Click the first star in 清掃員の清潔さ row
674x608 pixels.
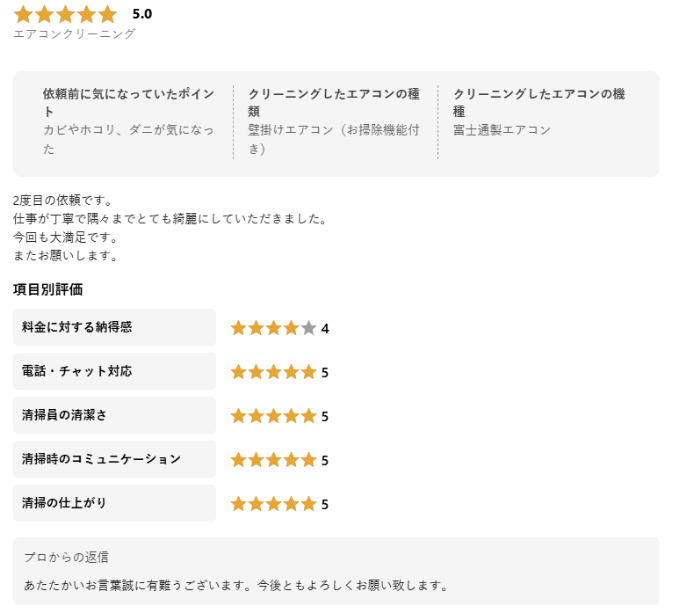239,416
